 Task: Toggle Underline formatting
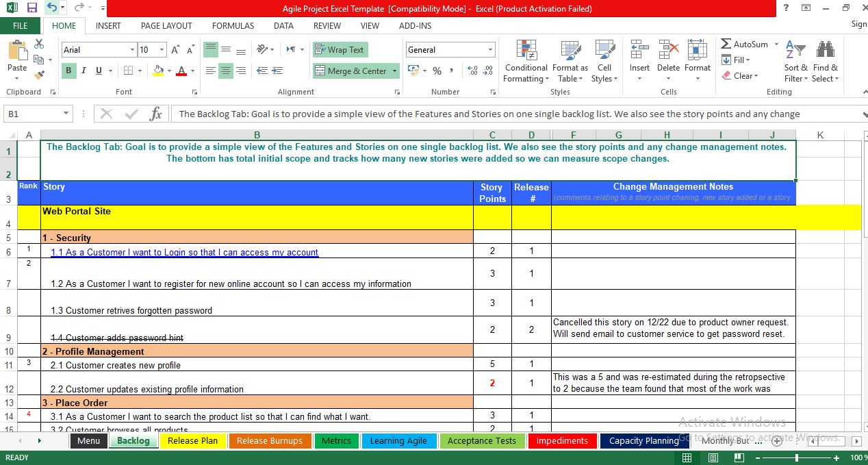point(99,71)
